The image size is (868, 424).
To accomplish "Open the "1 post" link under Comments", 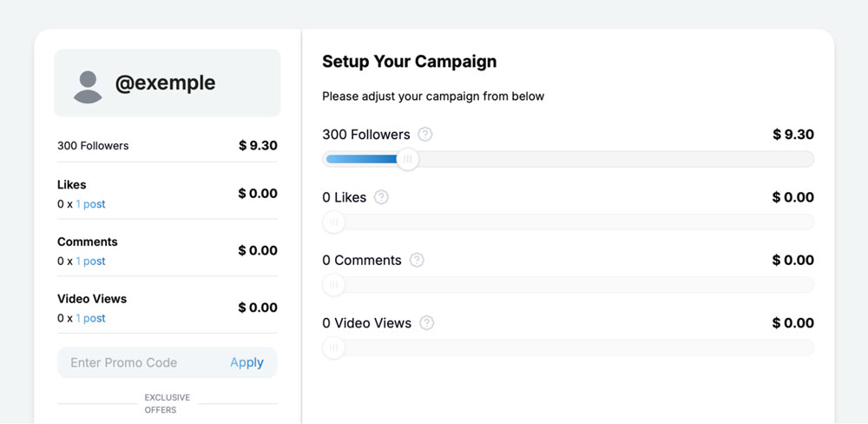I will [x=90, y=262].
